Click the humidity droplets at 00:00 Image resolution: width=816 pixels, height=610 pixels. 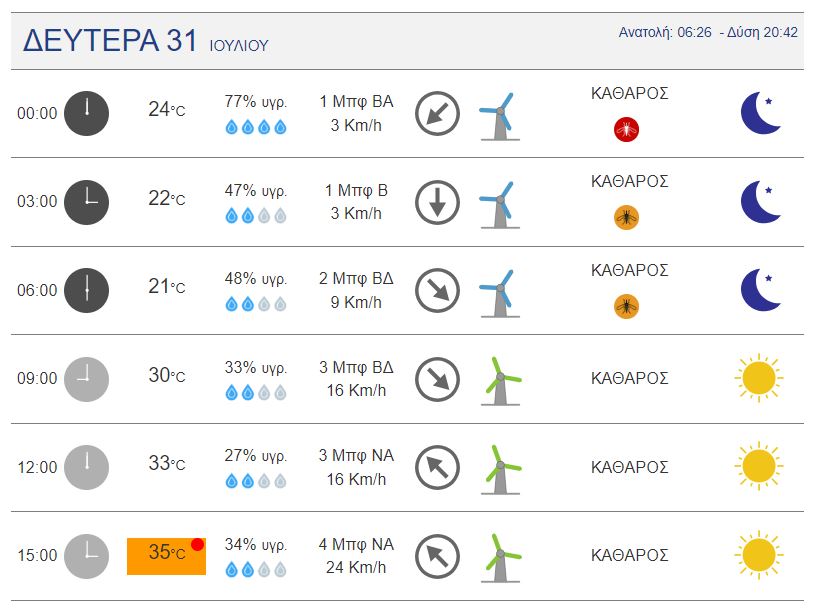256,127
